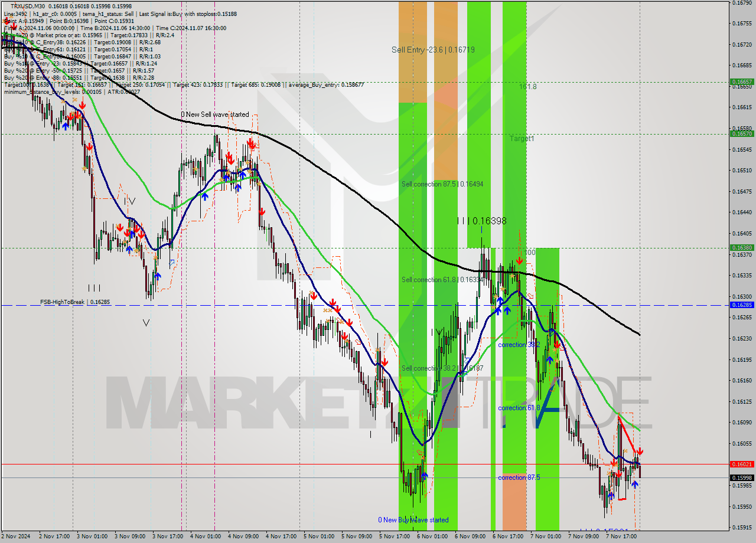Click the 0.16440 price axis value
Screen dimensions: 756x543
[x=742, y=212]
